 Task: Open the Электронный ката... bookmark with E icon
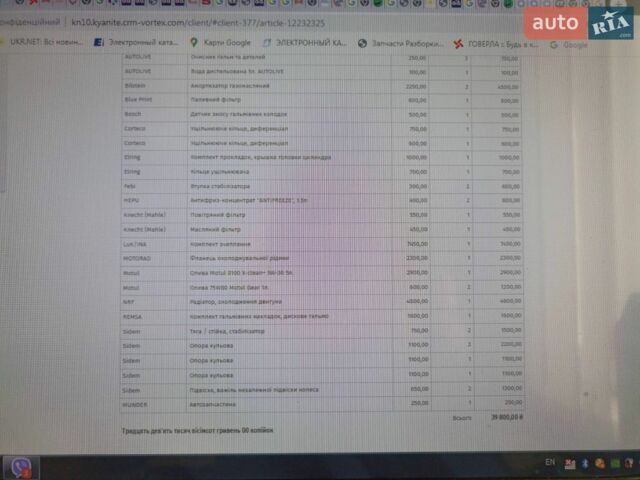[136, 42]
